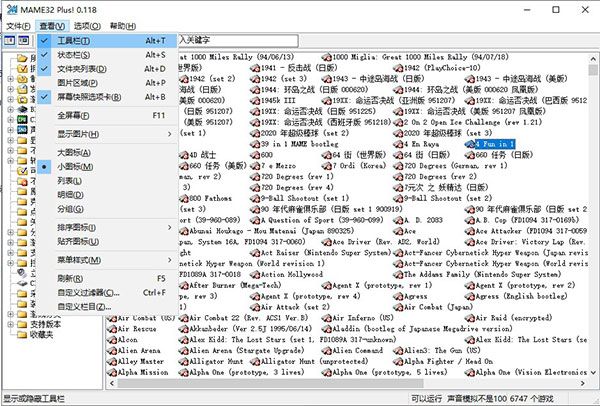
Task: Click the icon beside game Ace
Action: pos(398,231)
